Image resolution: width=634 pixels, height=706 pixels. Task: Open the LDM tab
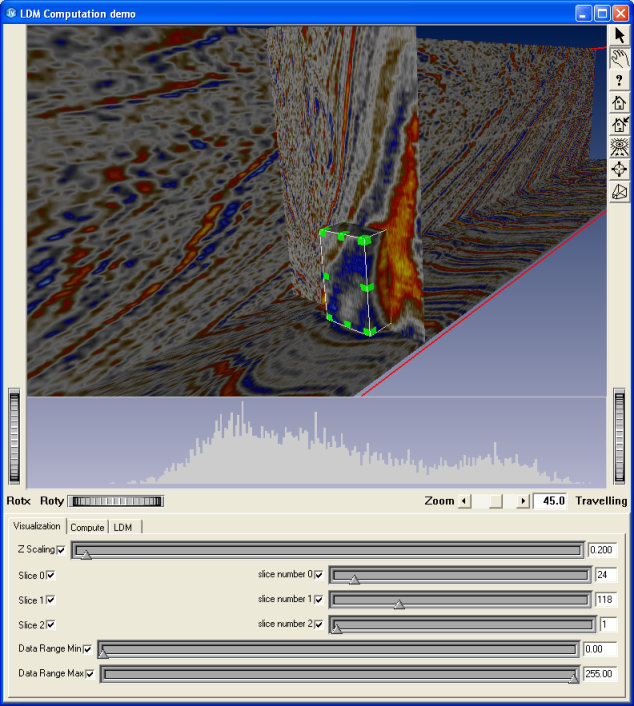(122, 527)
